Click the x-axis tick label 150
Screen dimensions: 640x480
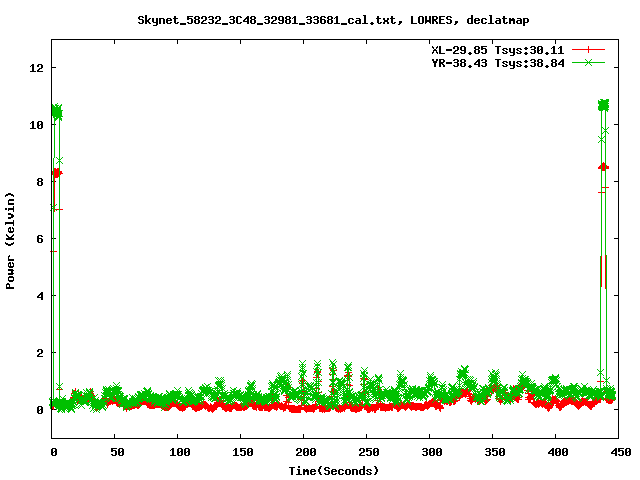[x=243, y=452]
